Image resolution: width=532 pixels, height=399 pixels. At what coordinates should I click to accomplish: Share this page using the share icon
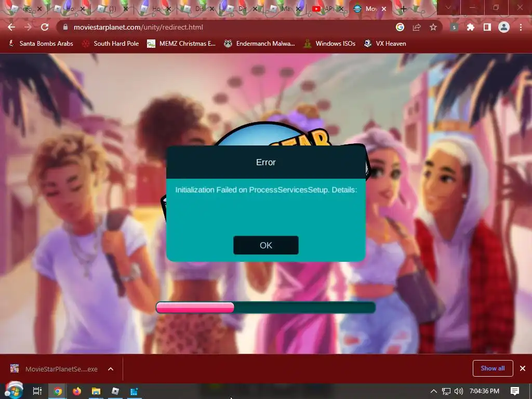(416, 27)
